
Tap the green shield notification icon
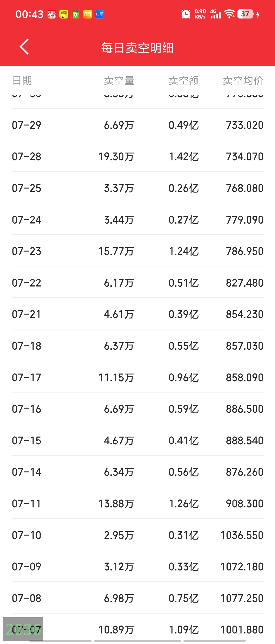(x=76, y=14)
